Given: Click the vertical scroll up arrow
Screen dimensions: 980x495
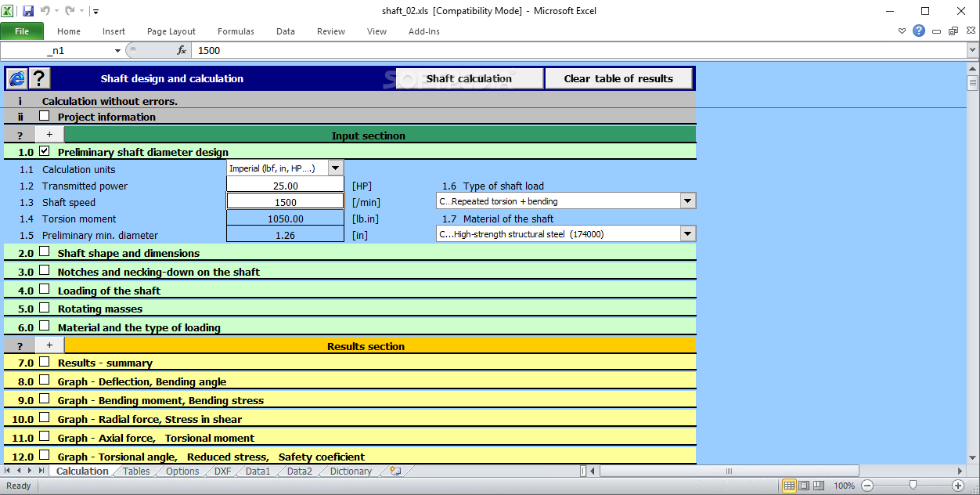Looking at the screenshot, I should tap(973, 70).
